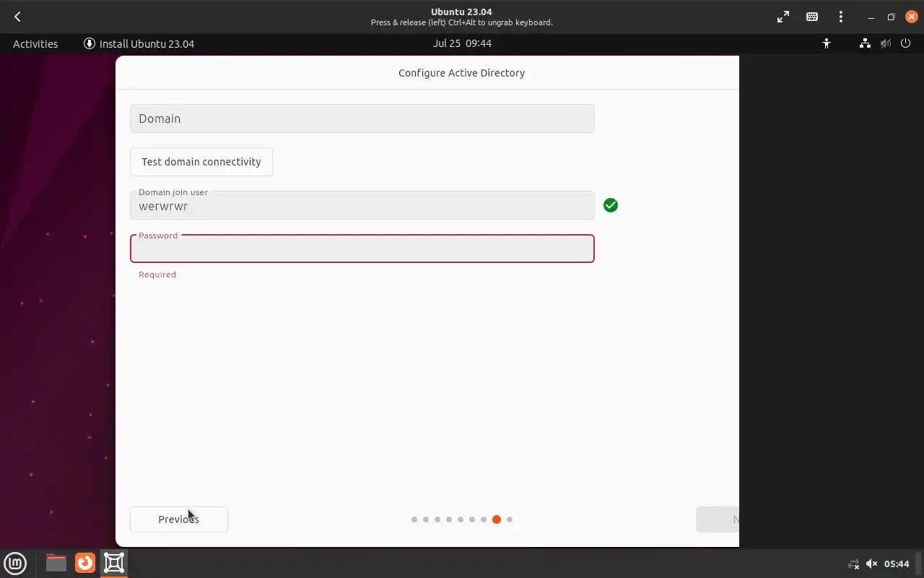
Task: Open the Linux Mint start menu icon
Action: click(x=15, y=563)
